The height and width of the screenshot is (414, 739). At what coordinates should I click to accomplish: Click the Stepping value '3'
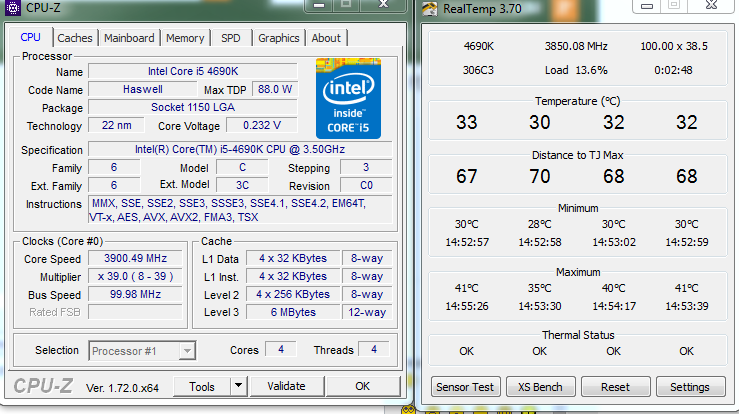(366, 167)
